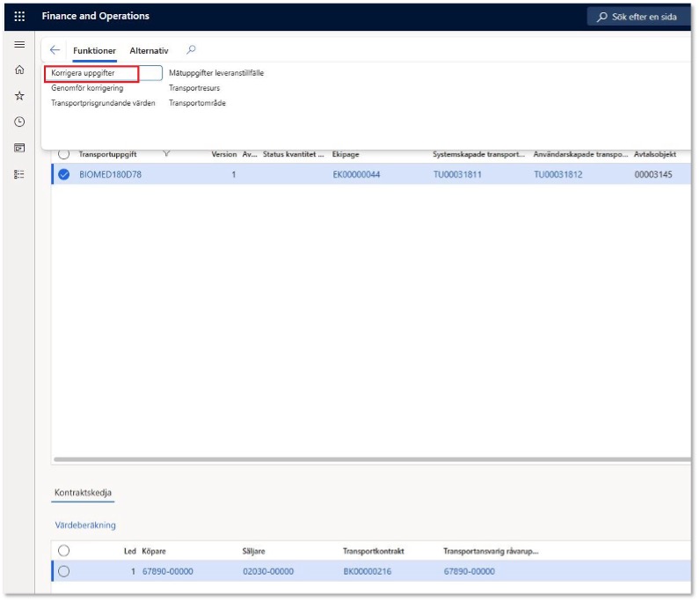This screenshot has width=700, height=602.
Task: Sort by Transportuppgift column header
Action: [x=107, y=154]
